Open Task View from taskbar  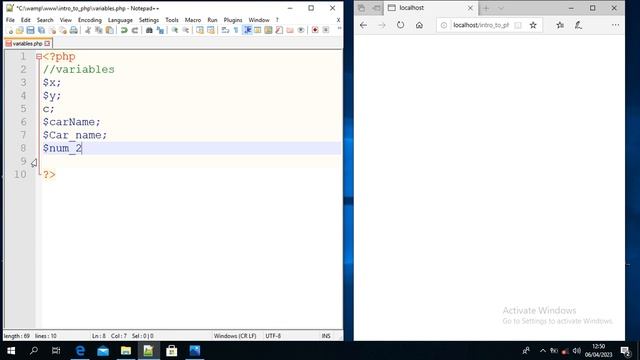[56, 351]
